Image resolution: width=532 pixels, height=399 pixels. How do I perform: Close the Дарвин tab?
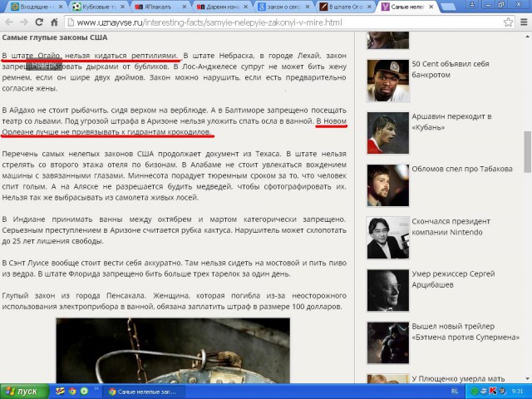(x=246, y=7)
